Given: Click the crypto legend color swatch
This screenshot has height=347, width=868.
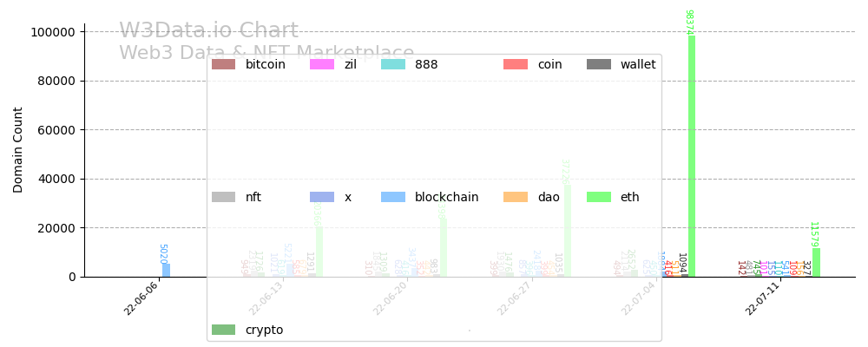Looking at the screenshot, I should (223, 330).
